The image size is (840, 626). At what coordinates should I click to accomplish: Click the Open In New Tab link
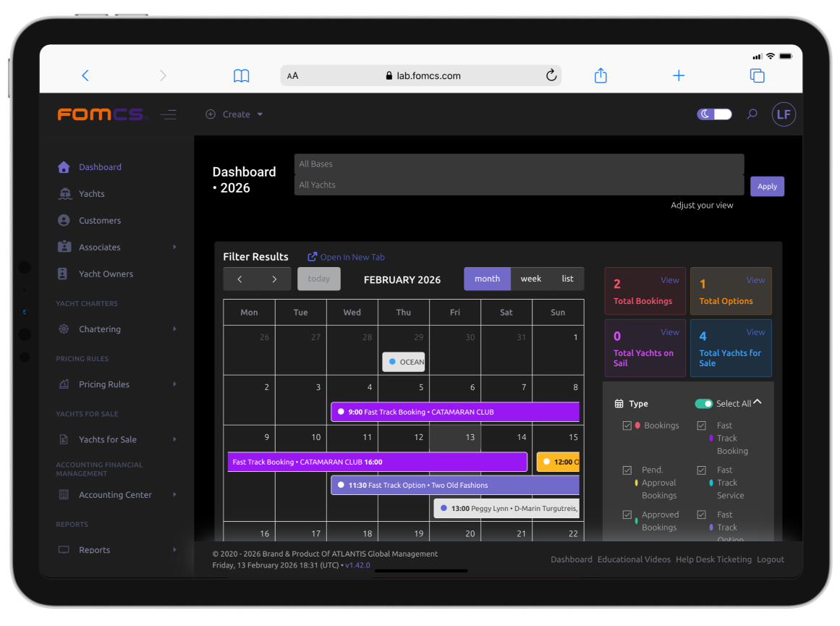coord(346,257)
